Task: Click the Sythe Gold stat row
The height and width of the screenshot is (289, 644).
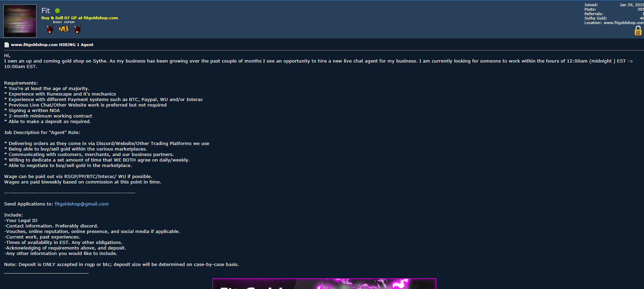Action: (x=614, y=18)
